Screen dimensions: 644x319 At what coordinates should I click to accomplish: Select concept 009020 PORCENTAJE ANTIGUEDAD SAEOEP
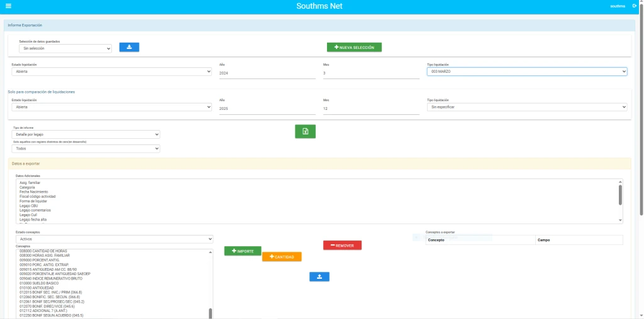click(55, 274)
